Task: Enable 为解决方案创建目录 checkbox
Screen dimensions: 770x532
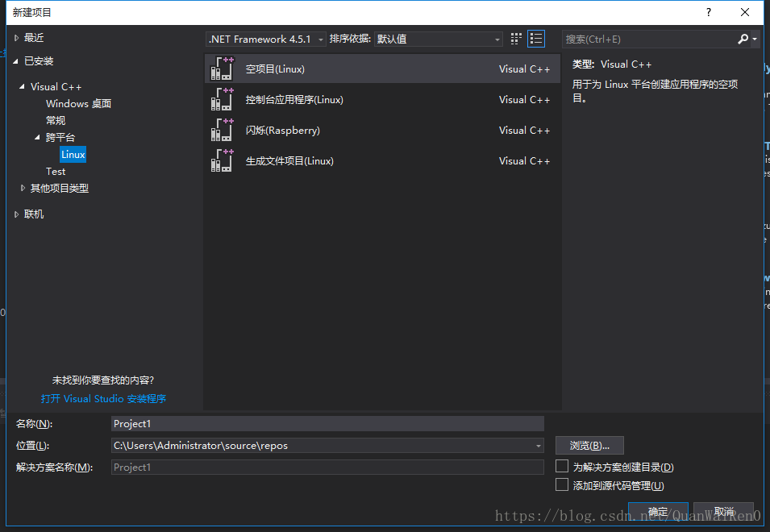Action: pos(561,466)
